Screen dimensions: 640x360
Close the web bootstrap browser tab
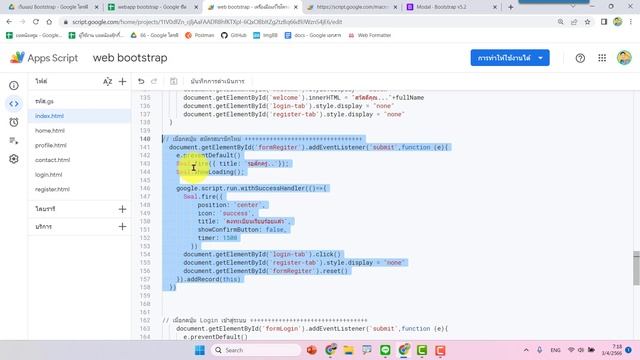point(296,7)
